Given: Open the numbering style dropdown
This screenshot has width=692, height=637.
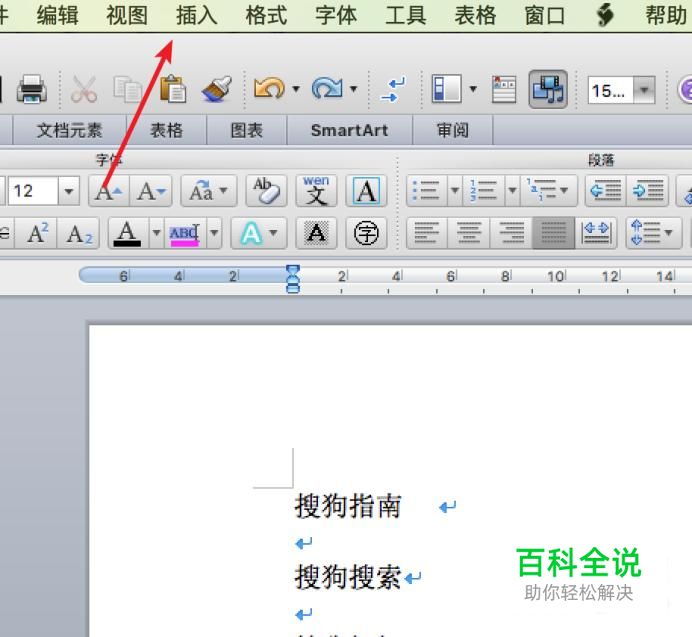Looking at the screenshot, I should point(512,191).
